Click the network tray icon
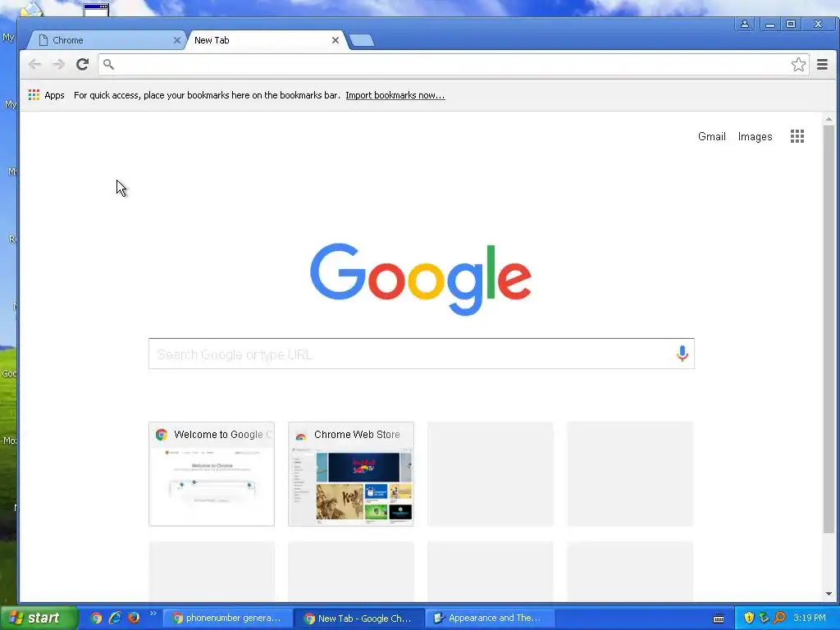The image size is (840, 630). pos(764,618)
